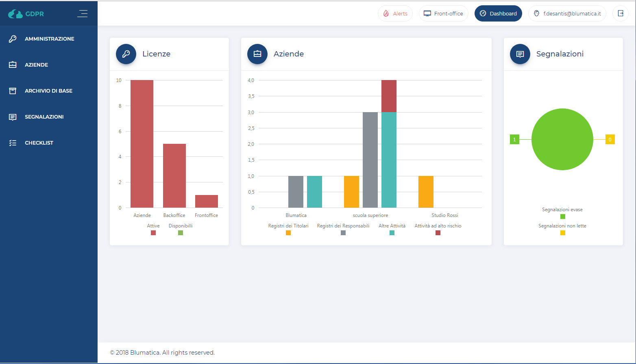Collapse sidebar with hamburger menu icon
This screenshot has width=636, height=364.
click(x=83, y=13)
